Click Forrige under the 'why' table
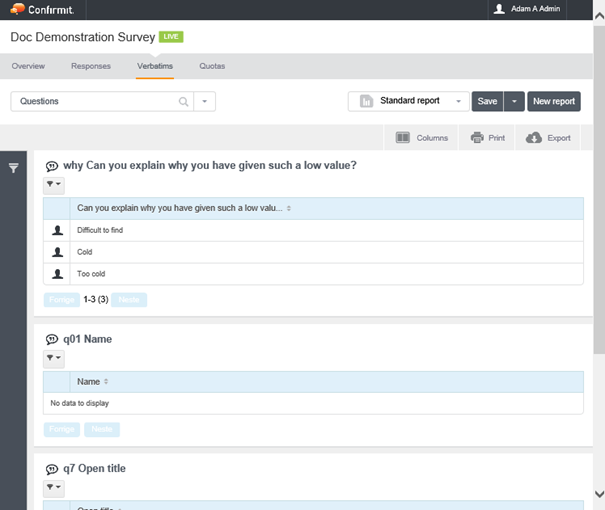Image resolution: width=605 pixels, height=510 pixels. [x=62, y=300]
